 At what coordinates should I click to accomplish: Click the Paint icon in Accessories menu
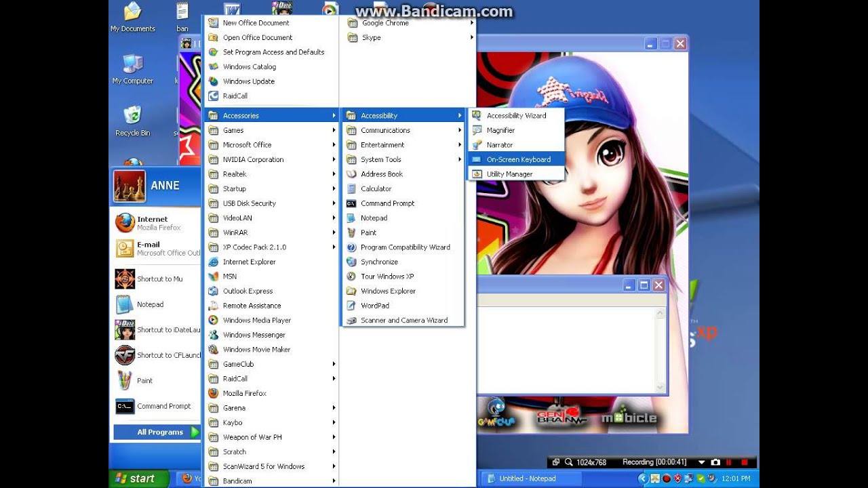coord(351,232)
